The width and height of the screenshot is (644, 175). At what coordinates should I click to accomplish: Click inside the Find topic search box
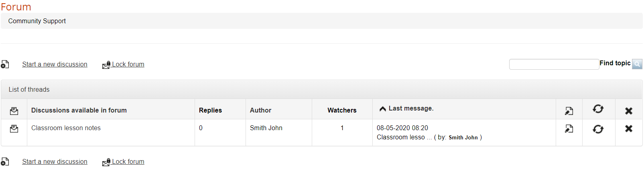coord(554,64)
